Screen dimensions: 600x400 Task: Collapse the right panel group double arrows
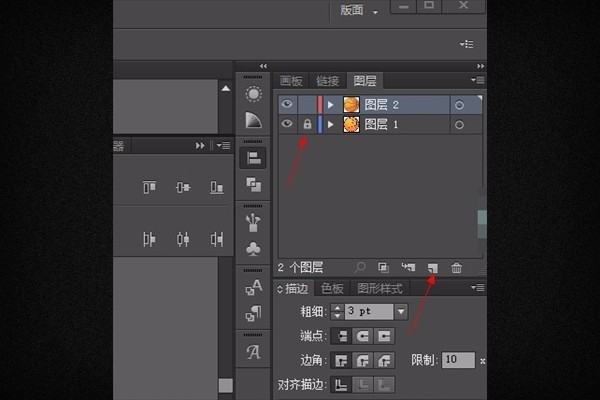coord(481,66)
